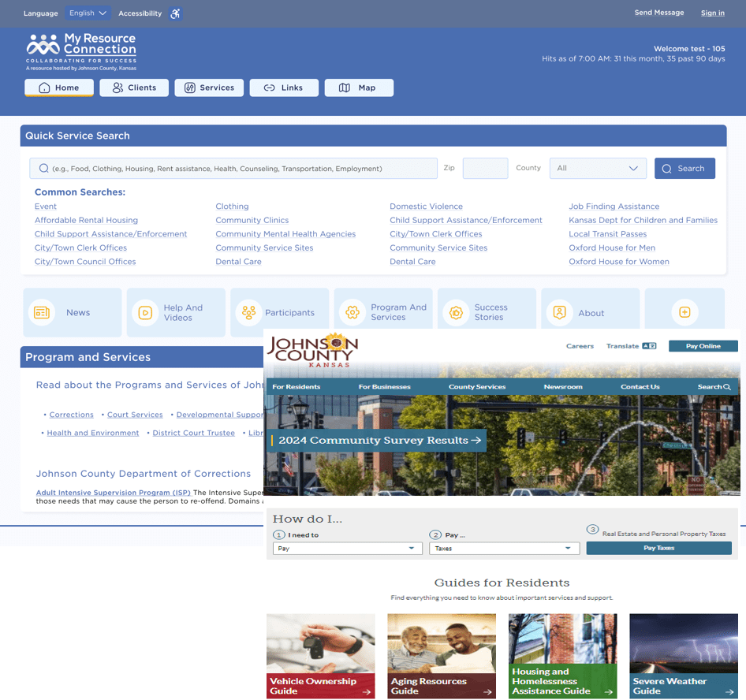Click the plus icon tile
This screenshot has height=700, width=746.
(x=684, y=312)
